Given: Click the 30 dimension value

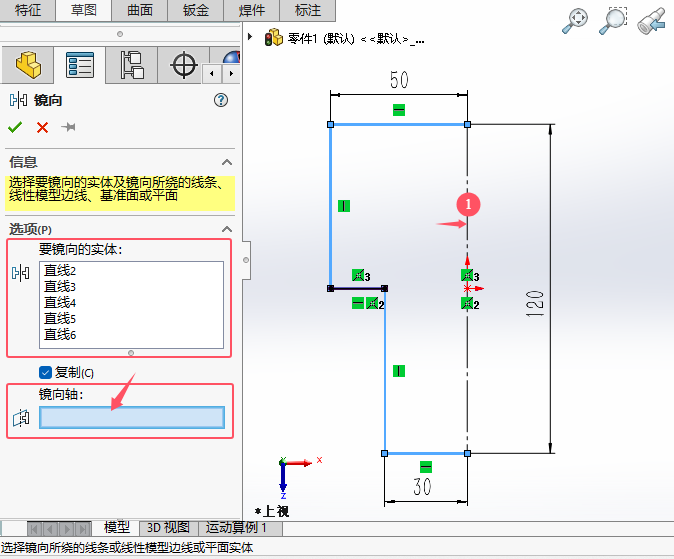Looking at the screenshot, I should (422, 486).
